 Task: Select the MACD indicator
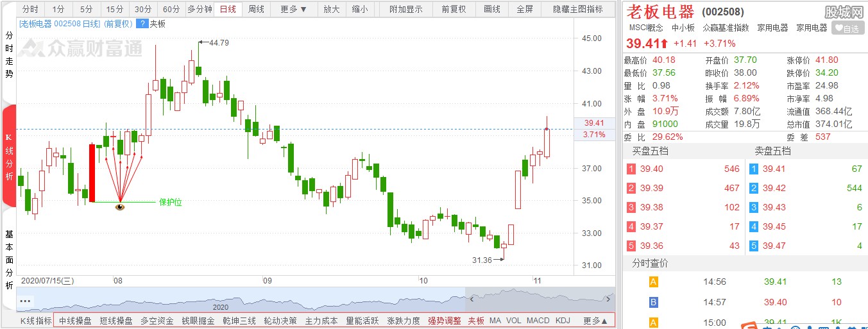point(538,321)
